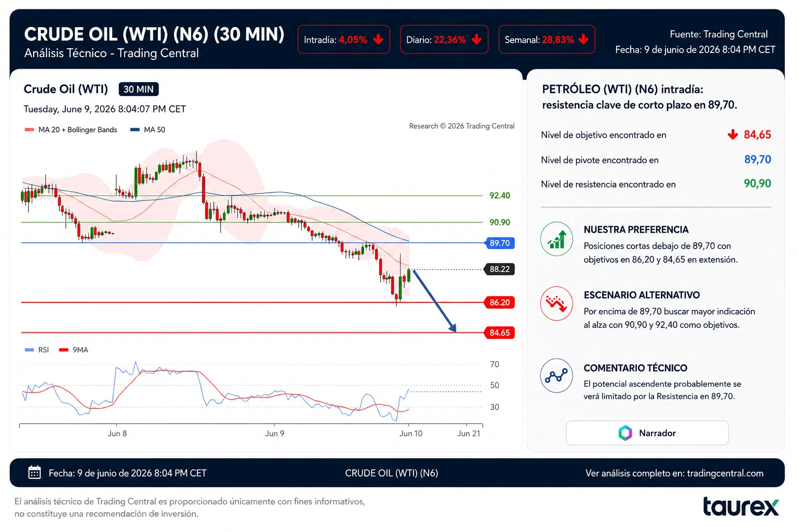Select the 30 MIN timeframe badge
This screenshot has height=532, width=798.
[139, 89]
